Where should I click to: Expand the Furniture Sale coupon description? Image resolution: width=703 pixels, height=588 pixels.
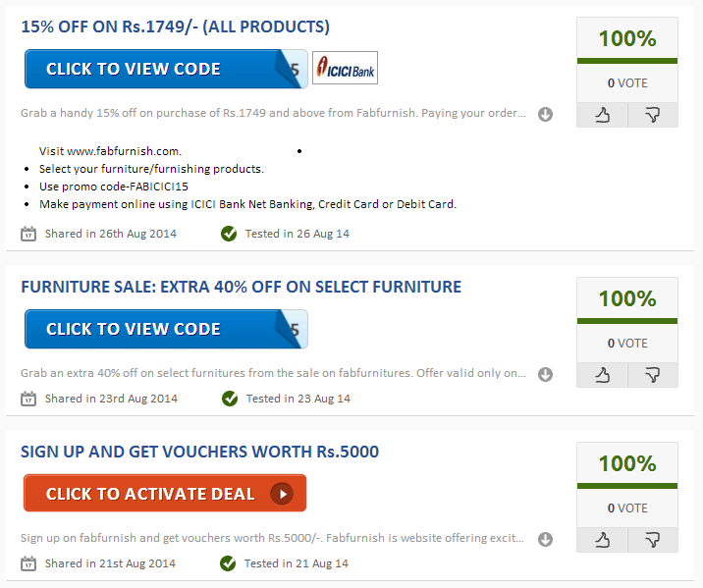tap(546, 374)
